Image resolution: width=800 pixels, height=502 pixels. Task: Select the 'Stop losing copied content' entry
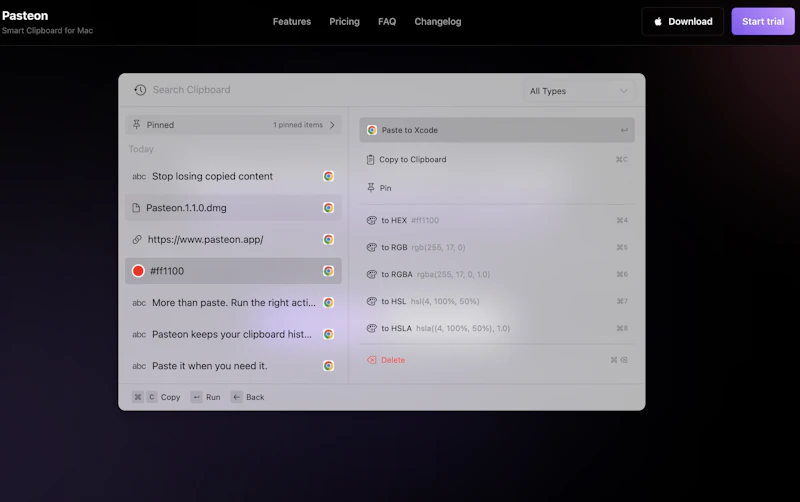point(233,176)
